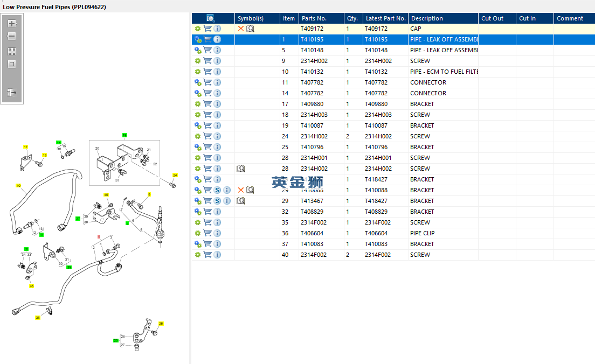The width and height of the screenshot is (595, 364).
Task: Sort by the Item column header
Action: pyautogui.click(x=289, y=18)
